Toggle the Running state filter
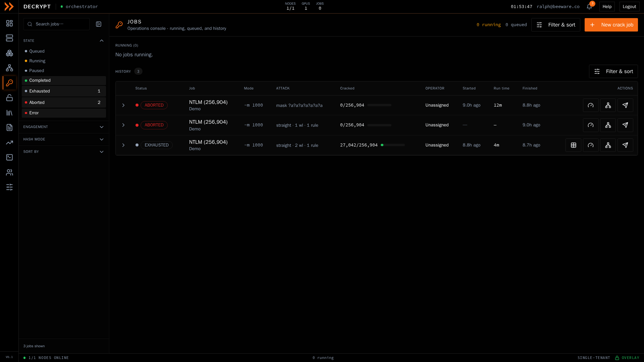 click(64, 61)
